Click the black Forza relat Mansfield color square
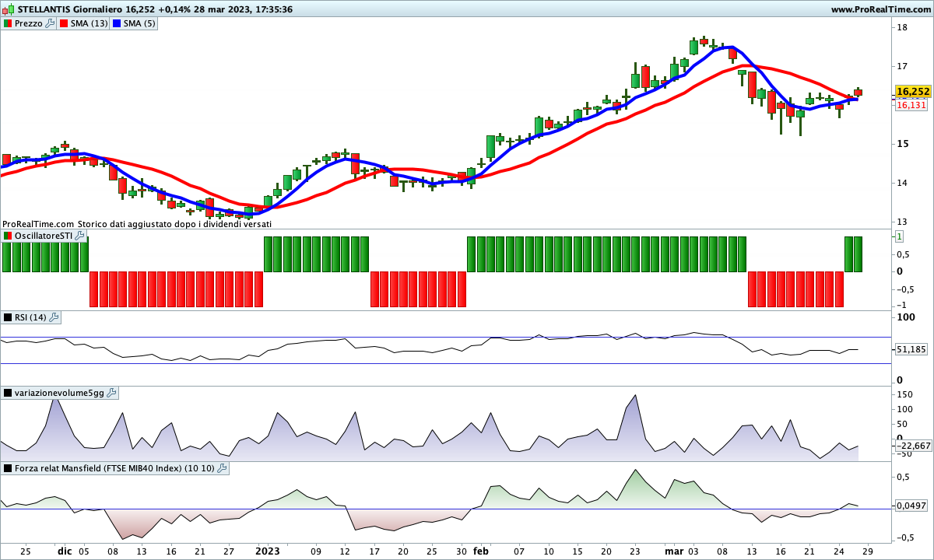Image resolution: width=934 pixels, height=560 pixels. pos(8,468)
